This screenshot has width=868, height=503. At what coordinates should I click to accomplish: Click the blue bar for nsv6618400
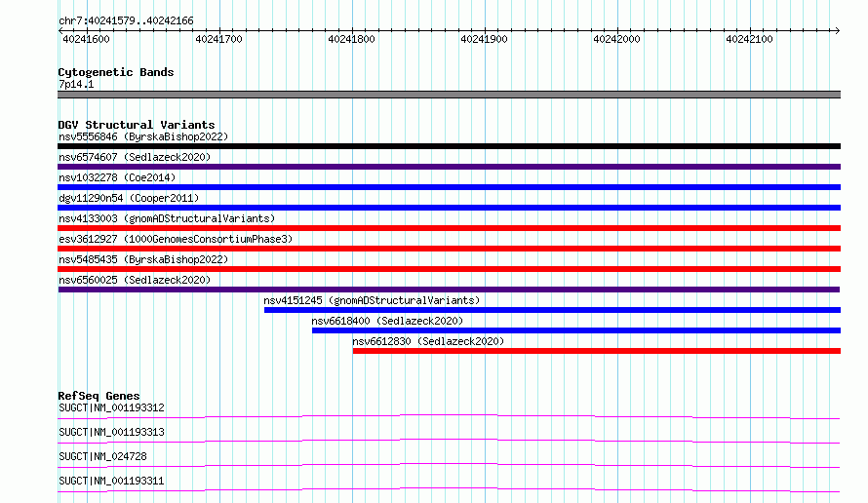click(x=576, y=330)
